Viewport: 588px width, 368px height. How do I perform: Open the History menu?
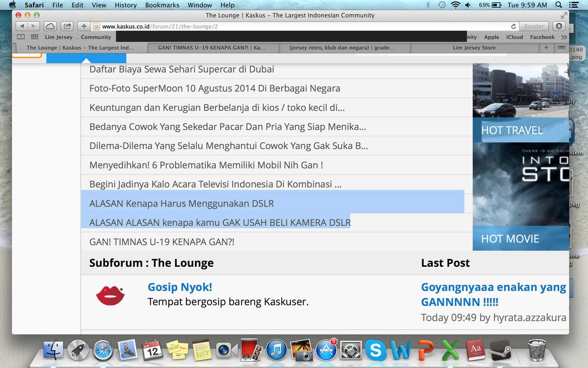pyautogui.click(x=125, y=5)
